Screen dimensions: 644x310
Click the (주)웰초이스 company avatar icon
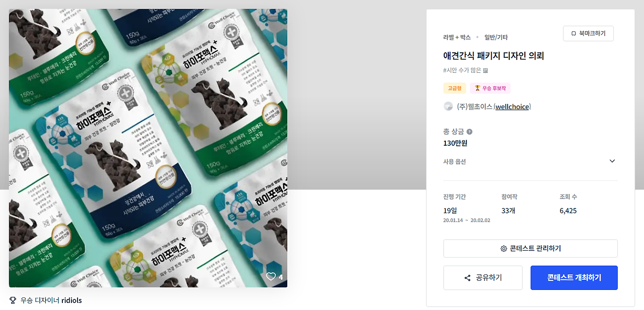(x=448, y=107)
